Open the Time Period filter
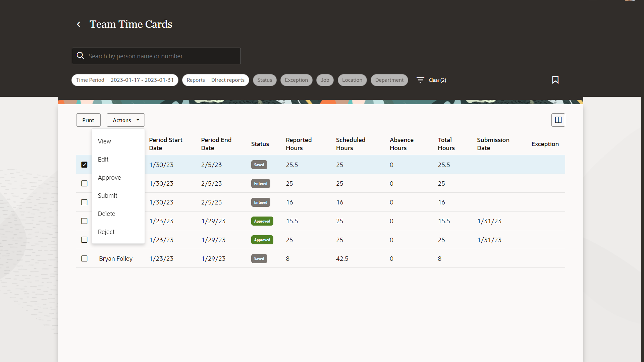Screen dimensions: 644x362 125,80
